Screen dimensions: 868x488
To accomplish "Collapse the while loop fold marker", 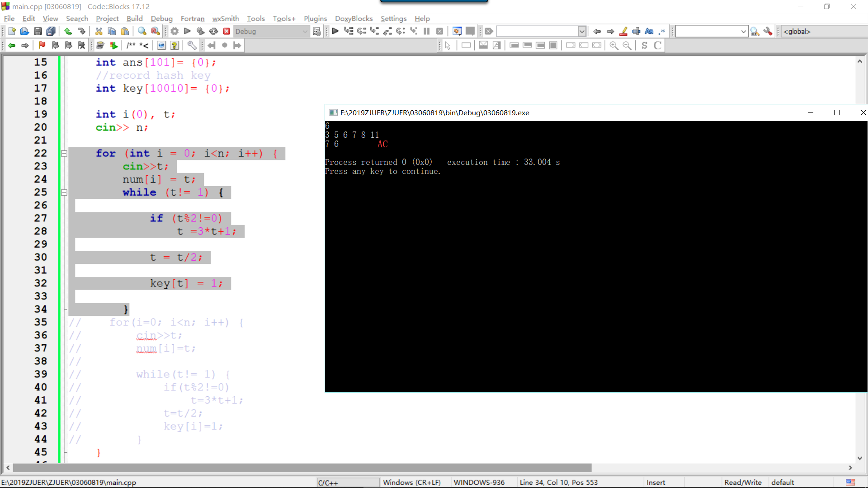I will (x=64, y=192).
